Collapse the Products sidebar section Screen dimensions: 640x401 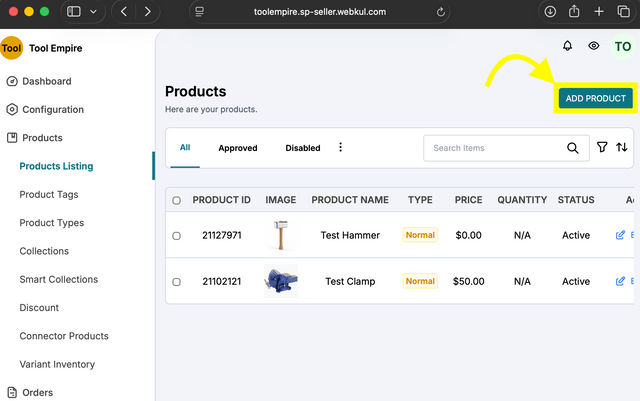(x=42, y=138)
